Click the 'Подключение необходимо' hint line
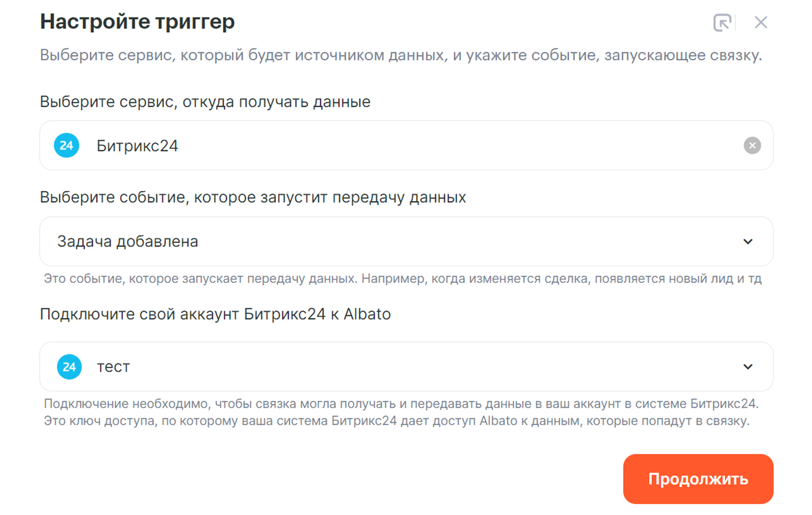The image size is (812, 515). pyautogui.click(x=400, y=404)
